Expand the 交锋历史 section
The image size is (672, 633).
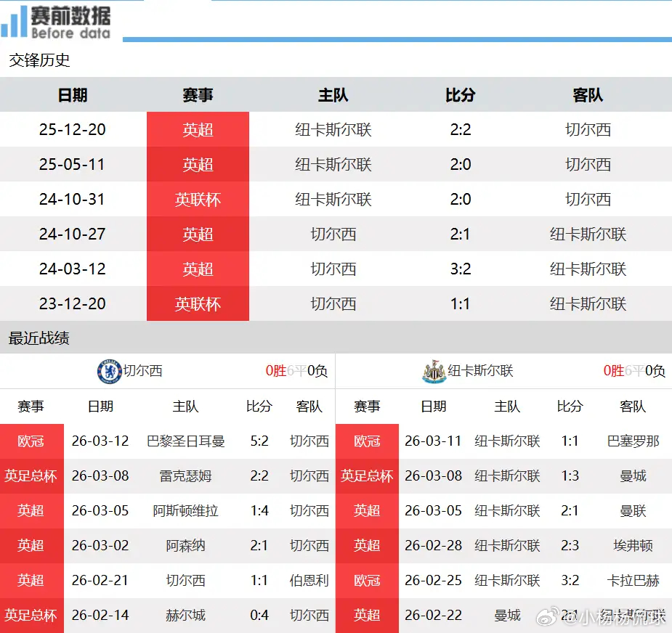[x=39, y=61]
